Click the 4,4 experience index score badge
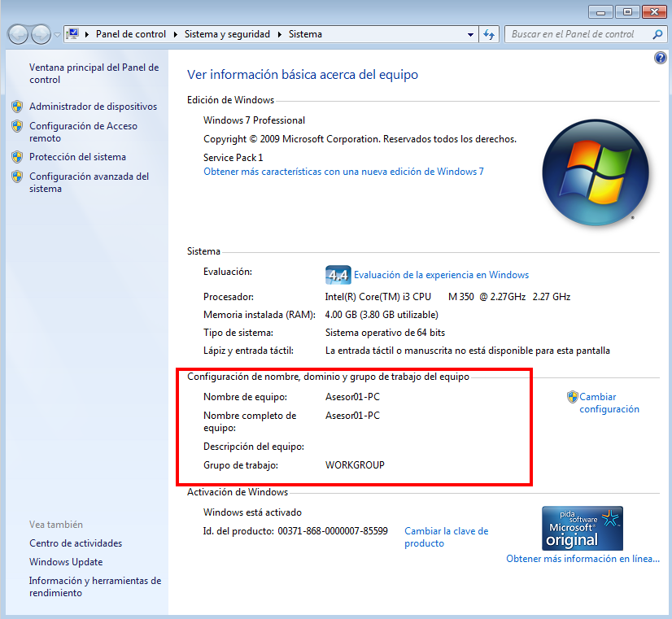The width and height of the screenshot is (672, 619). tap(338, 275)
